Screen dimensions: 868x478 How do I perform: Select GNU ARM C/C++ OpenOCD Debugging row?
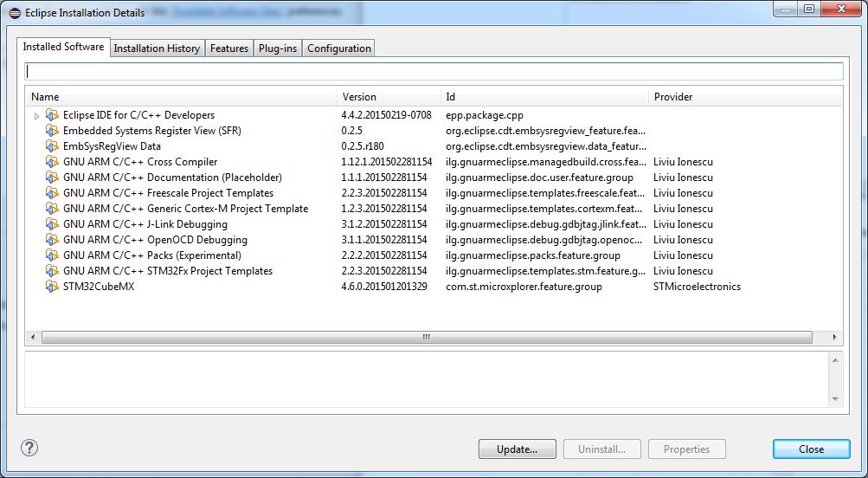click(434, 240)
